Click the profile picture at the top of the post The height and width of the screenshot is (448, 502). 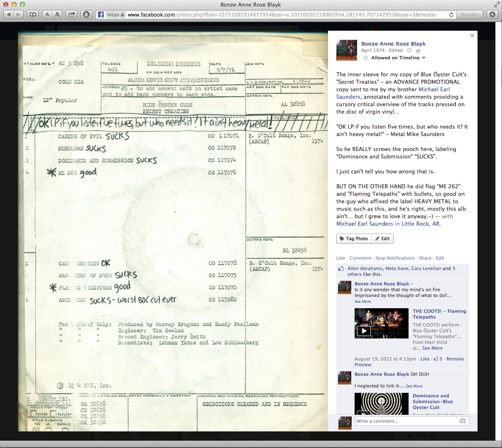[347, 50]
